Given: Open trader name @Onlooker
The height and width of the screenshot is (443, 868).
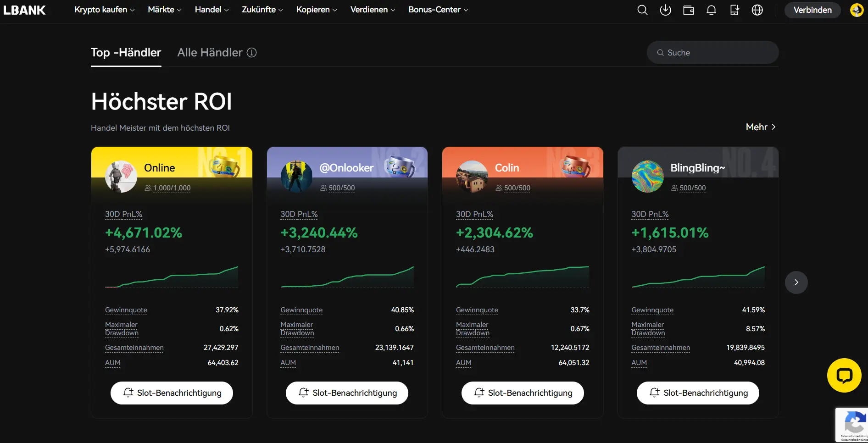Looking at the screenshot, I should click(x=346, y=168).
